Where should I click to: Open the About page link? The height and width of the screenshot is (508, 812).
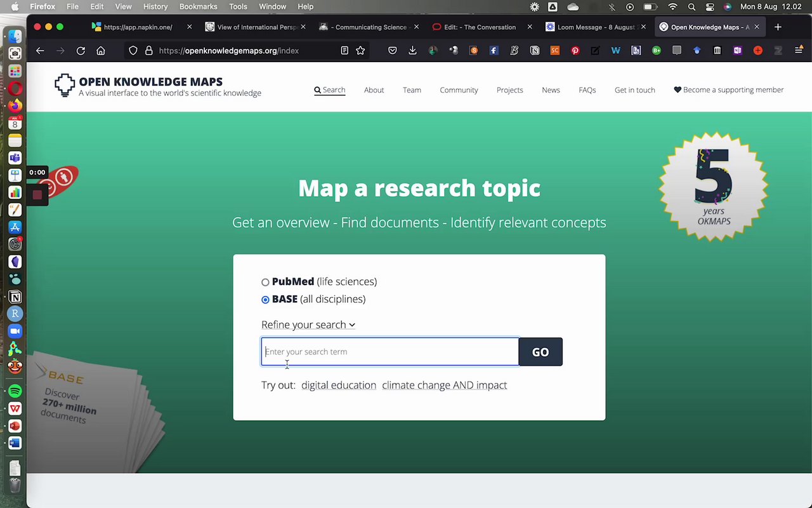pyautogui.click(x=374, y=90)
